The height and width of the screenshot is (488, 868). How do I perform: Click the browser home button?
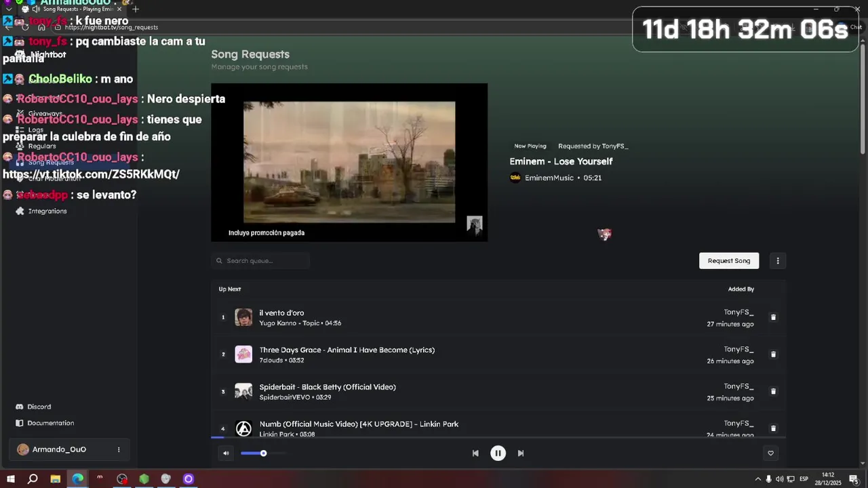coord(41,27)
